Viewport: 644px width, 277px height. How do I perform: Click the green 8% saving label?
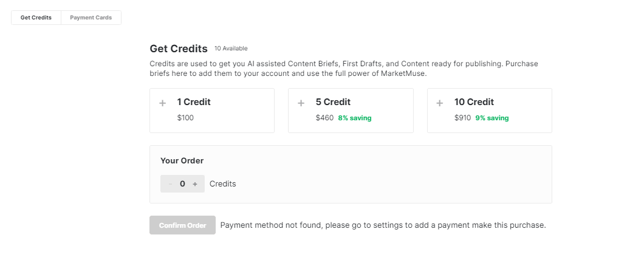click(x=355, y=118)
